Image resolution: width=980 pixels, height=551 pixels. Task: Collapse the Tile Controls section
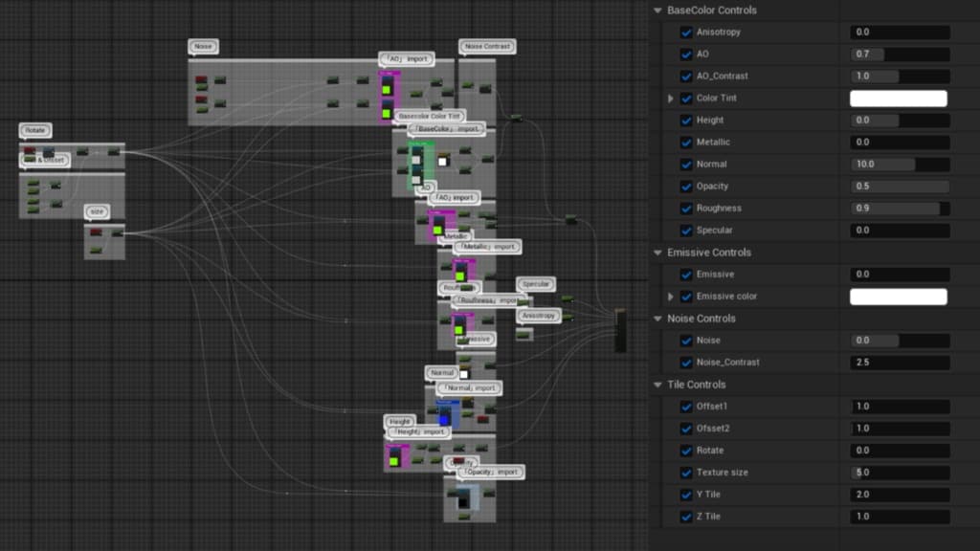point(657,385)
